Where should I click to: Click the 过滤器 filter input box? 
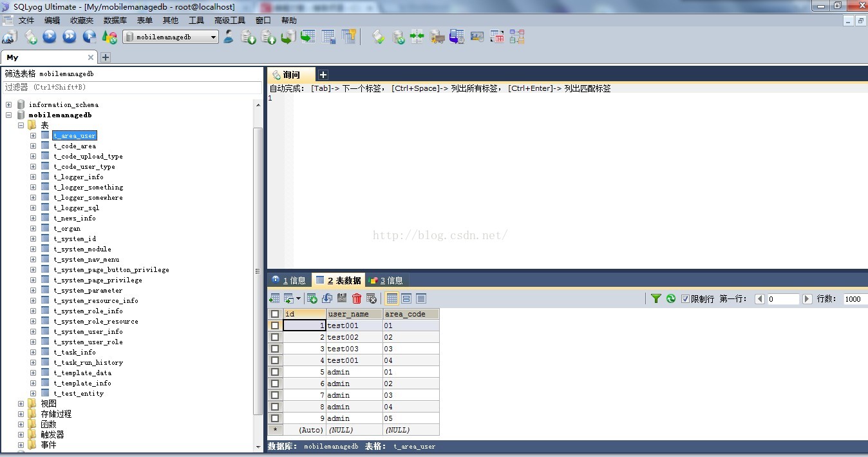[131, 87]
